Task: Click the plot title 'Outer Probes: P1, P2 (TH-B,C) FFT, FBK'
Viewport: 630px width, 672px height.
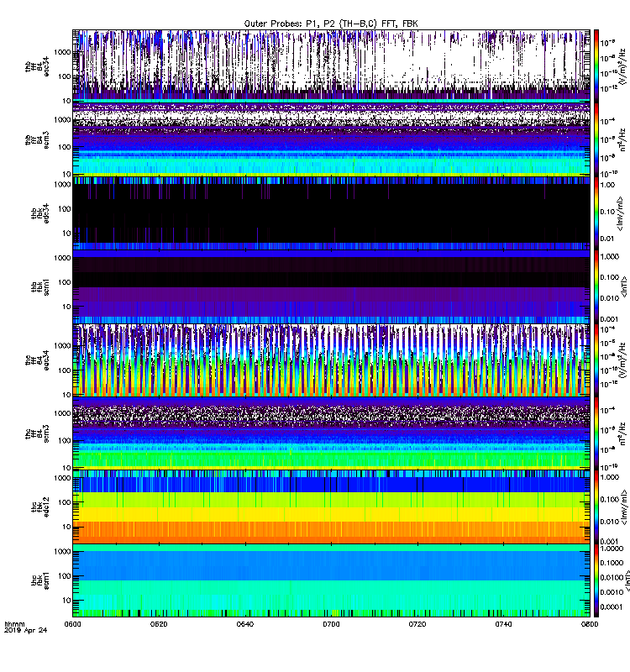Action: 330,24
